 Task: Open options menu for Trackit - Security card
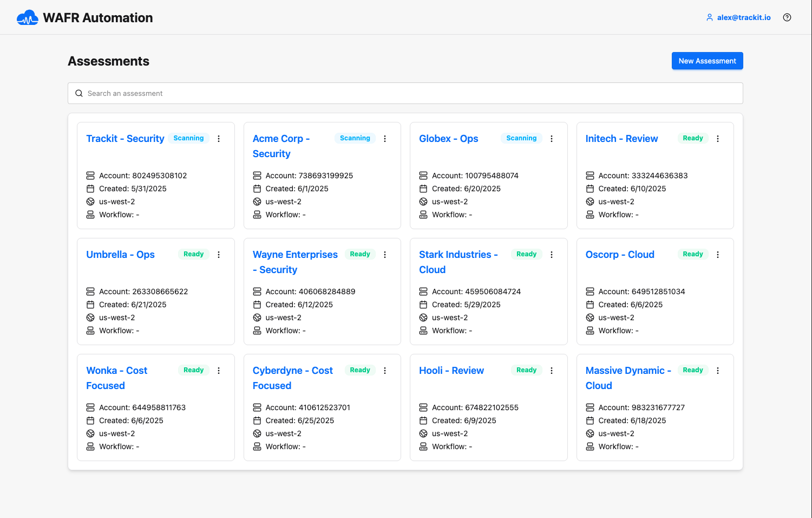click(219, 139)
